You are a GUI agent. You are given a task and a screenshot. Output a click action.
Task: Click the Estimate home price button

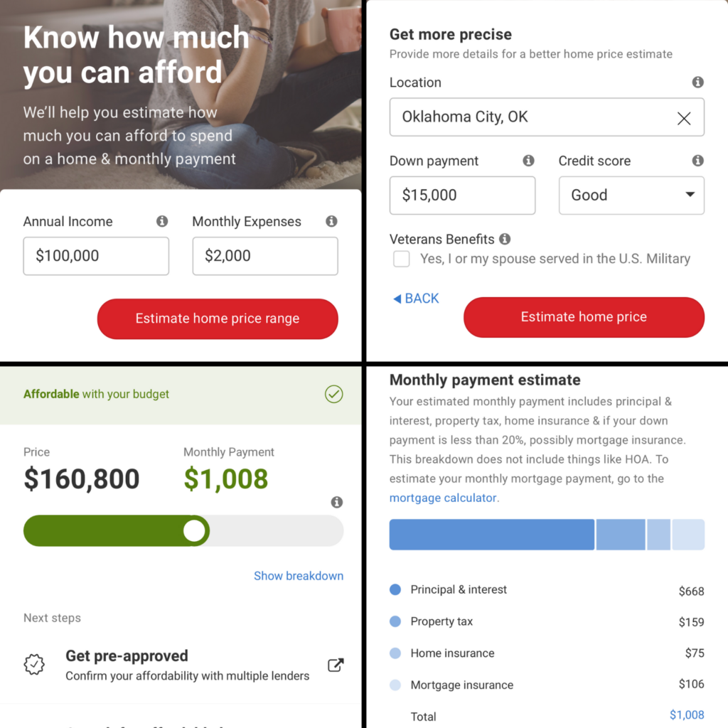point(584,317)
